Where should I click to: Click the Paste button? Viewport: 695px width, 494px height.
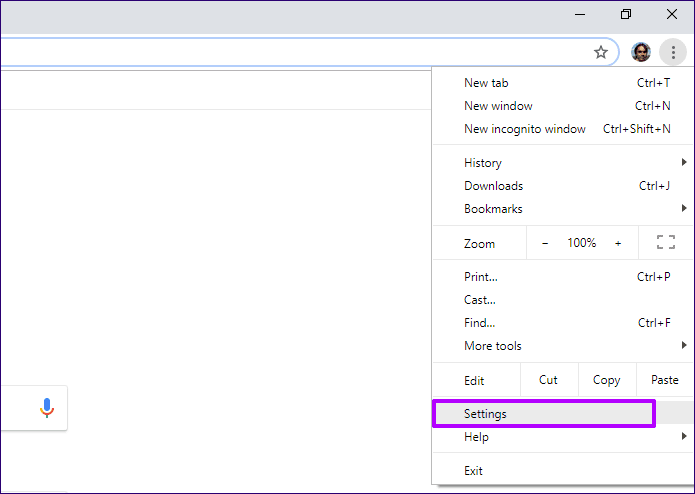click(x=664, y=380)
